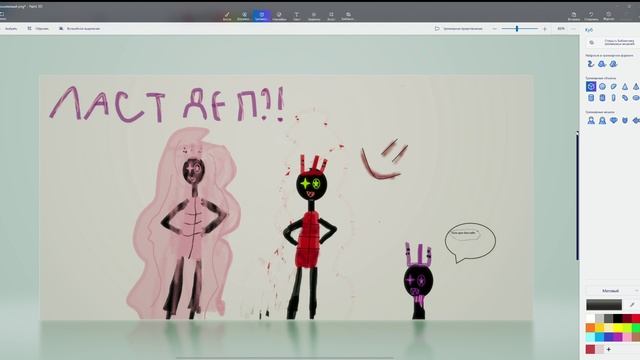Screen dimensions: 640x360
Task: Choose the bright green palette swatch
Action: [x=636, y=328]
